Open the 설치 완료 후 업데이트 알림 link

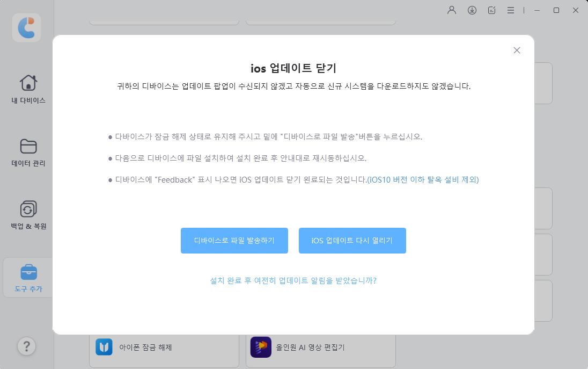(293, 280)
